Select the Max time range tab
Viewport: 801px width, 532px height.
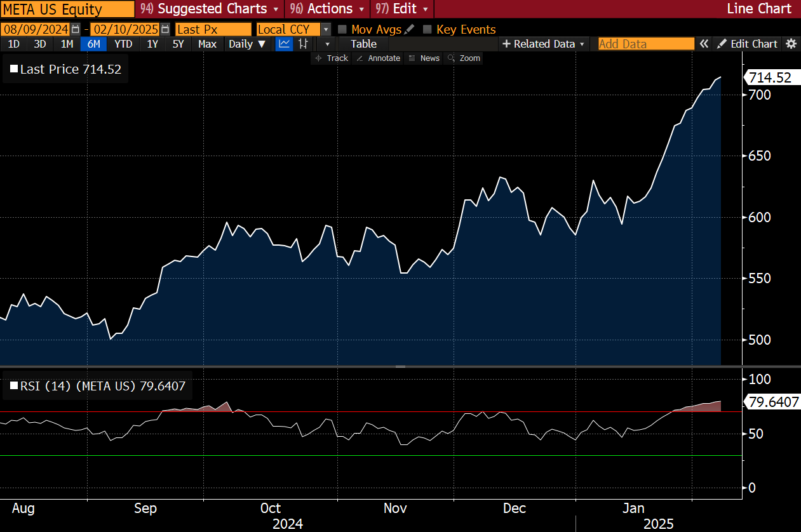(x=207, y=44)
